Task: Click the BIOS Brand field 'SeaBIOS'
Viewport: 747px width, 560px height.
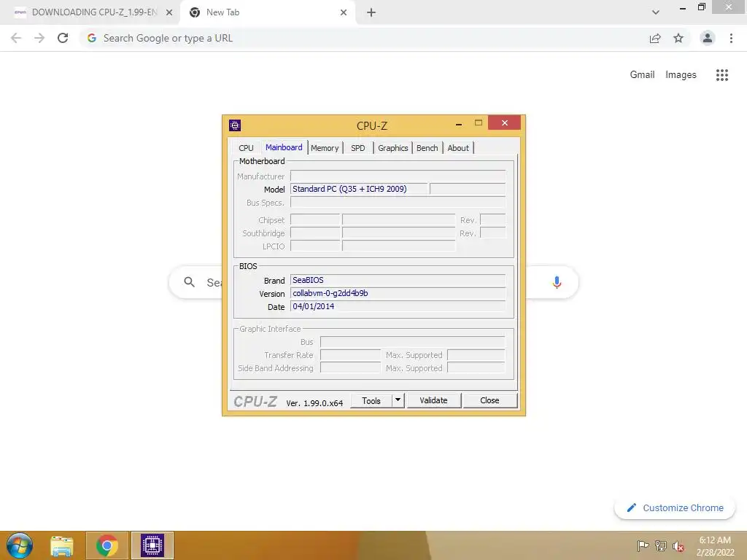Action: coord(398,281)
